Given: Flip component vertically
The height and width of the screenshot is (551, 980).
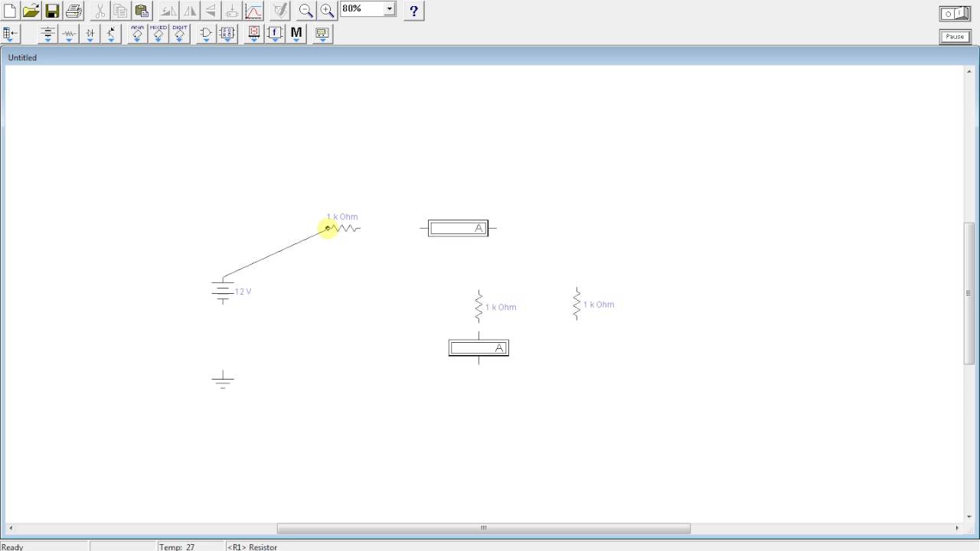Looking at the screenshot, I should pyautogui.click(x=211, y=11).
